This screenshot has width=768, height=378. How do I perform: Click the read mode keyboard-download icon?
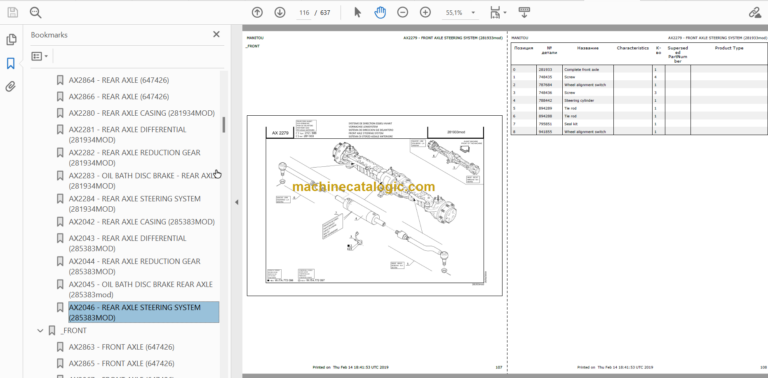(524, 12)
